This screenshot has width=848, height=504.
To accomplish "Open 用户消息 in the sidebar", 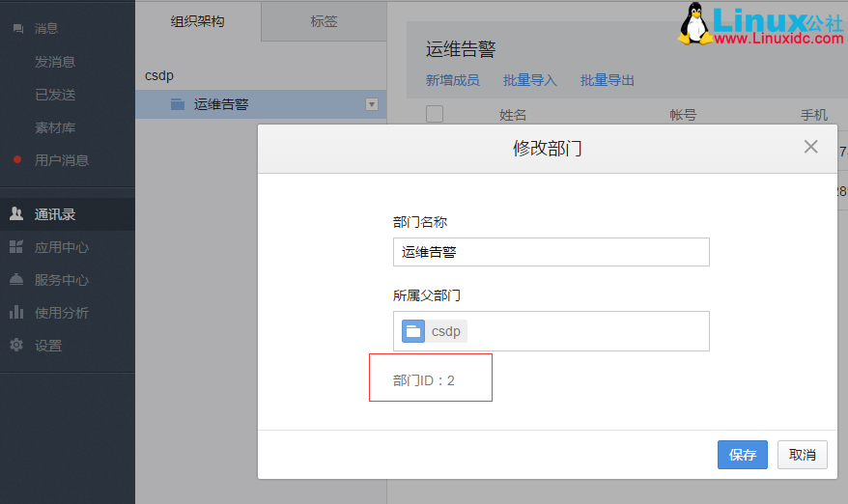I will (x=61, y=160).
